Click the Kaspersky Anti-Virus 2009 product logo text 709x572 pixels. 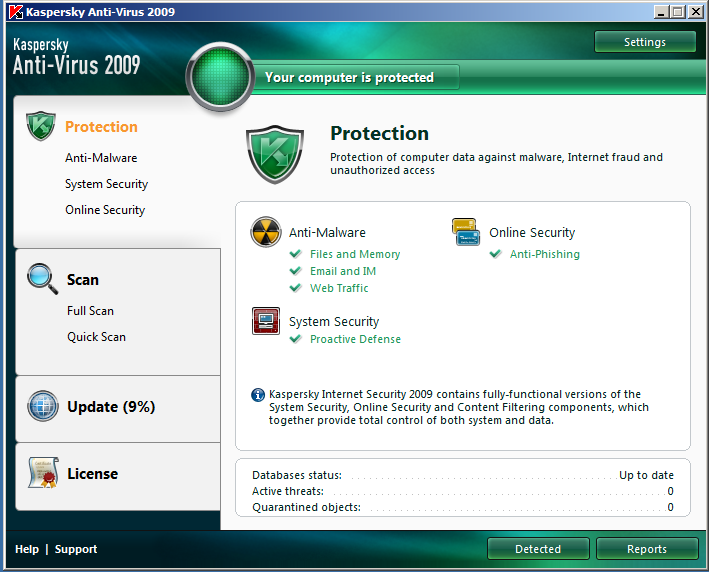pyautogui.click(x=76, y=57)
